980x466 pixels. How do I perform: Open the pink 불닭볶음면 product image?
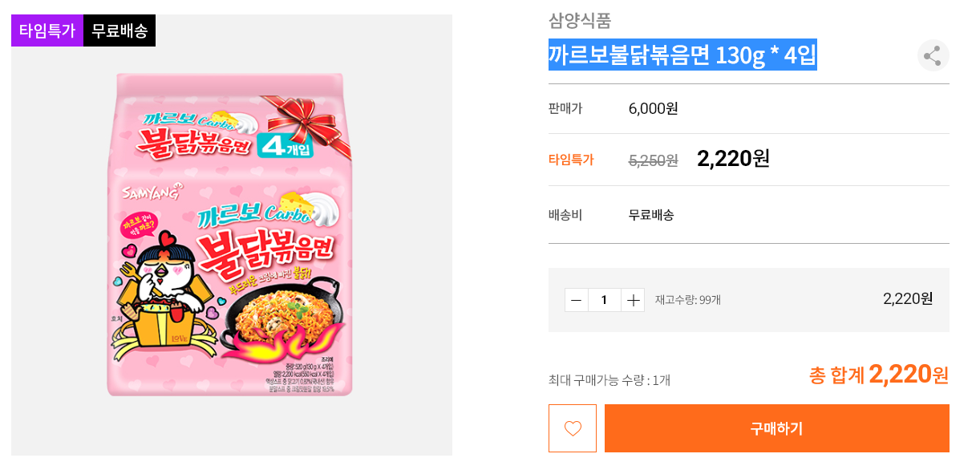coord(231,234)
